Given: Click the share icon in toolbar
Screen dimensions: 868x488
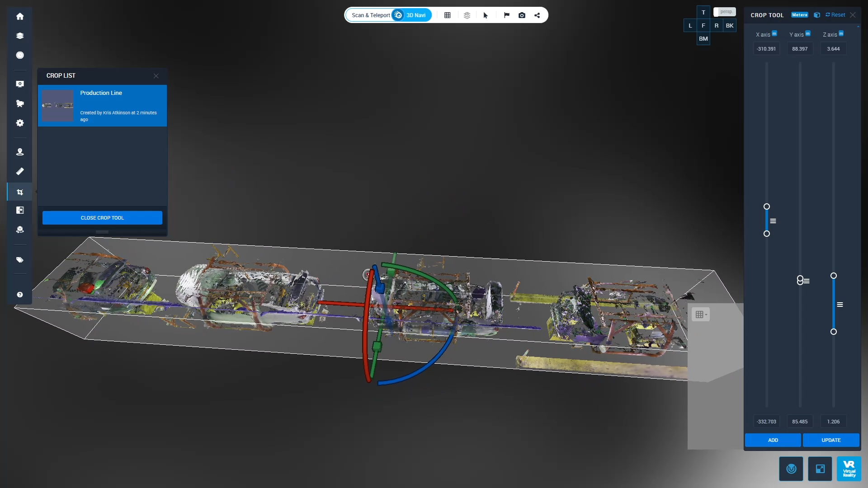Looking at the screenshot, I should tap(537, 15).
